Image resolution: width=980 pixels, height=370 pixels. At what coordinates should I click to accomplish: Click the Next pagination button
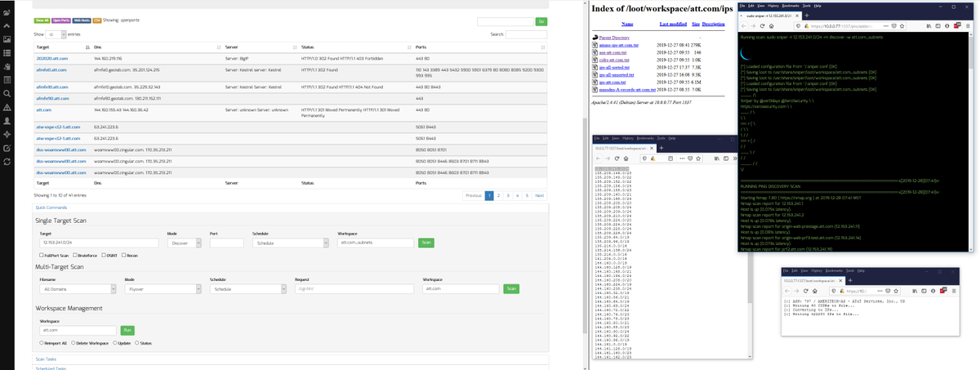[539, 196]
